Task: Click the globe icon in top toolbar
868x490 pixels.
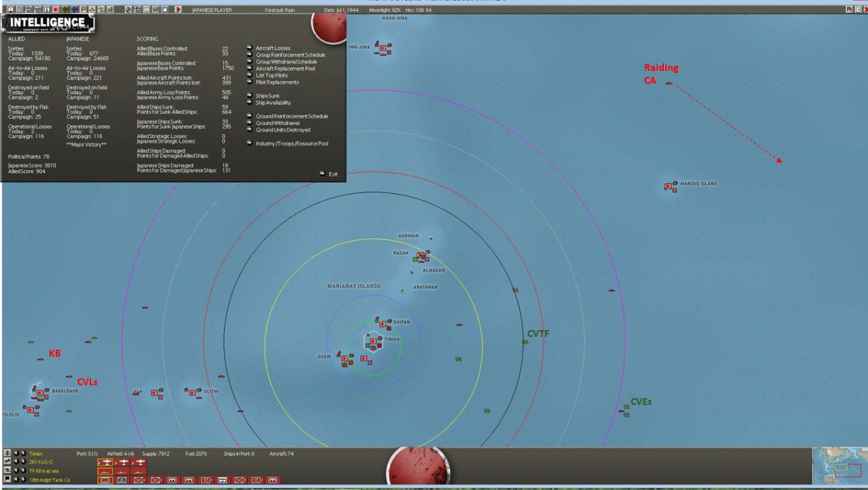Action: [x=129, y=9]
